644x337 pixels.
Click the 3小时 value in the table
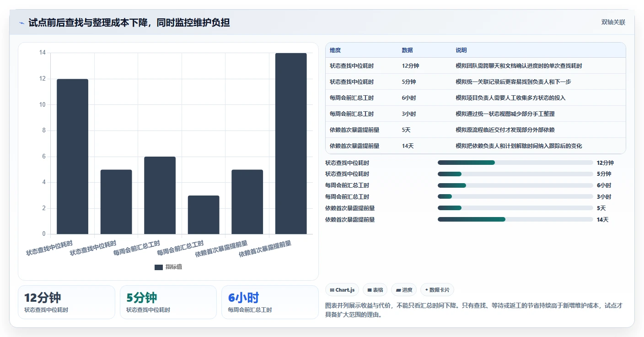pos(409,114)
